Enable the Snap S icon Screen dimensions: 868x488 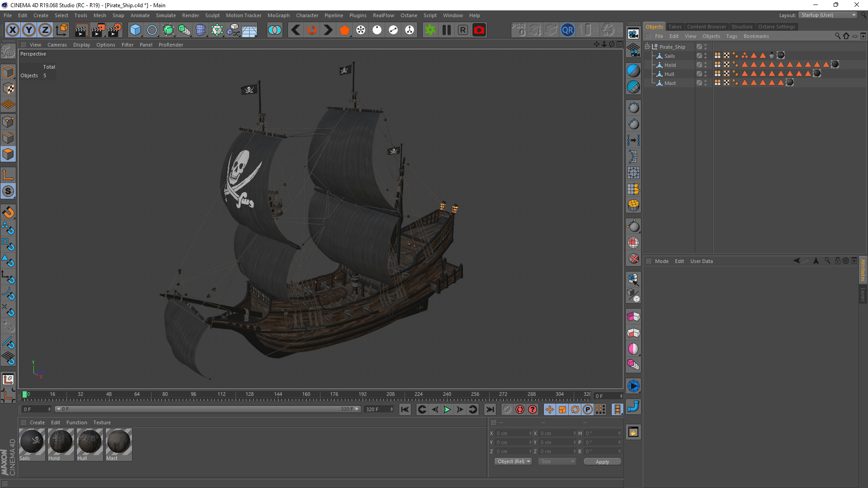(x=8, y=191)
